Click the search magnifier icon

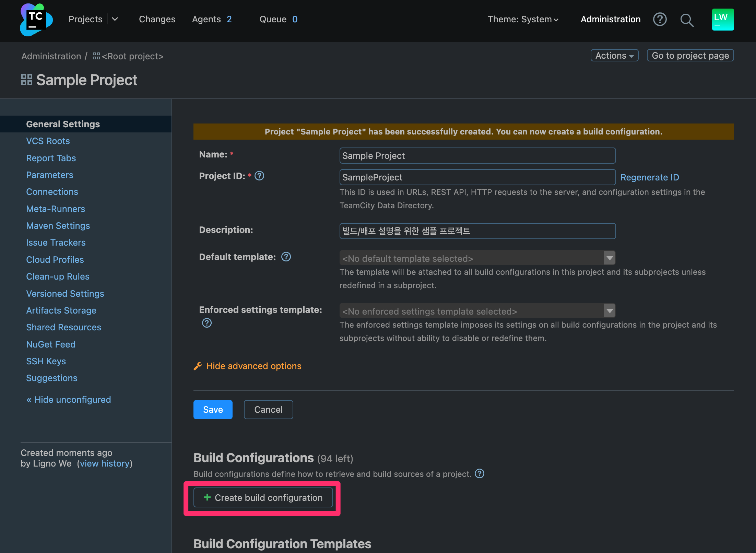coord(687,20)
